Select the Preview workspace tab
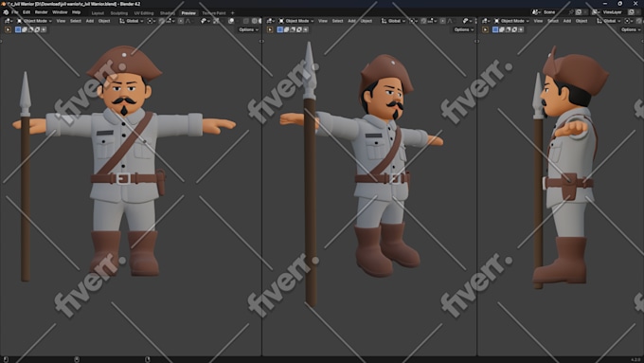644x363 pixels. (188, 13)
